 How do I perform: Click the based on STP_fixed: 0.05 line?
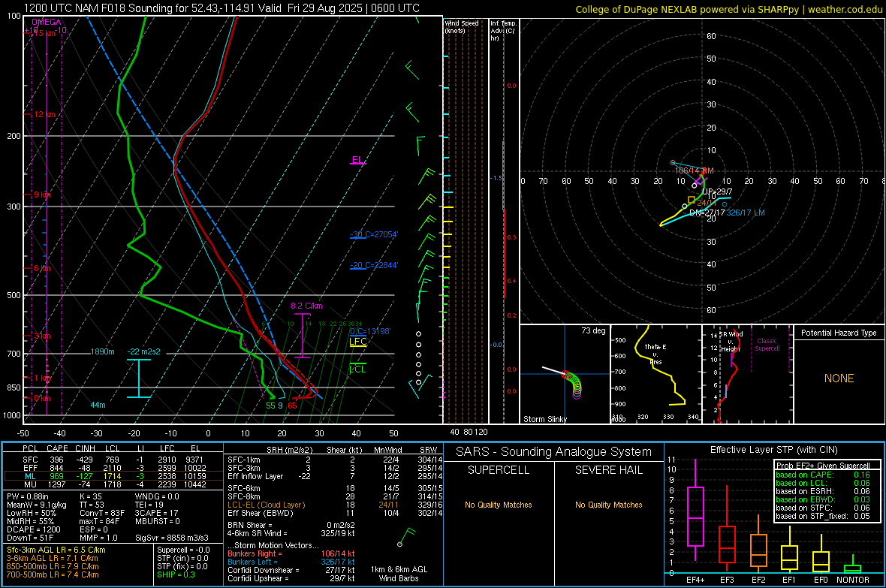pos(823,516)
